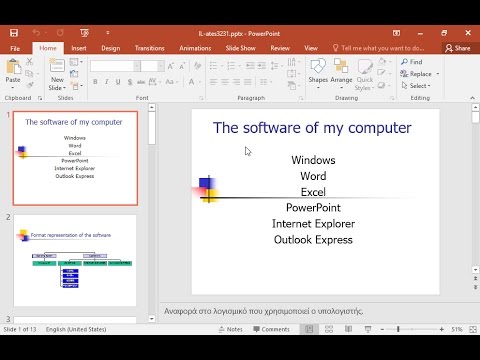
Task: Fit the slide to the current window
Action: tap(473, 329)
